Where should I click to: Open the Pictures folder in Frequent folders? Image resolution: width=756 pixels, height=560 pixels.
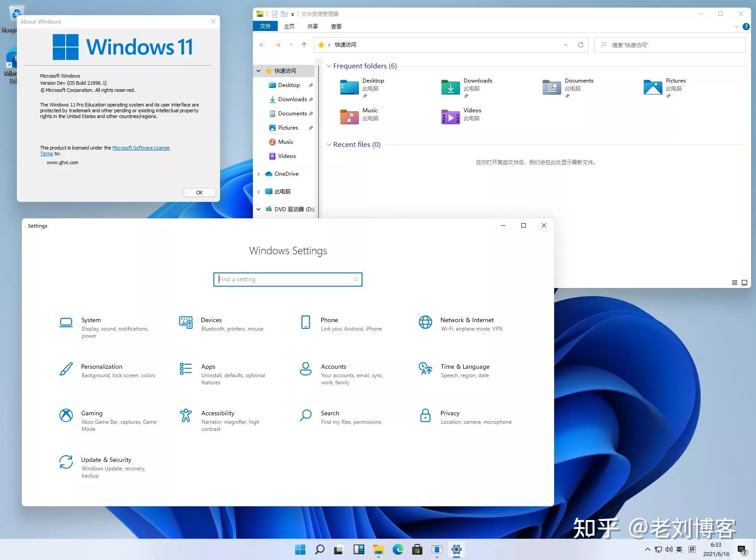click(x=665, y=88)
